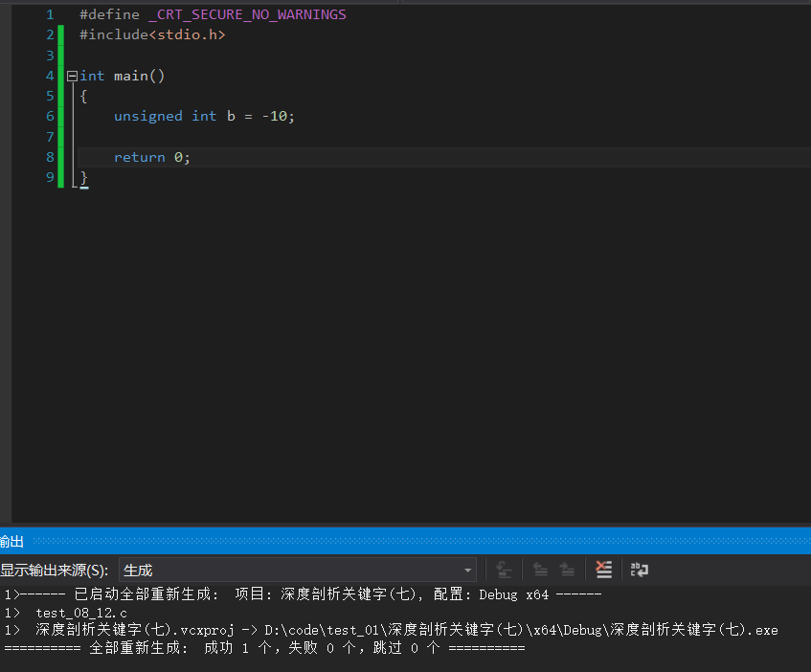
Task: Click the unsigned keyword on line 6
Action: coord(148,116)
